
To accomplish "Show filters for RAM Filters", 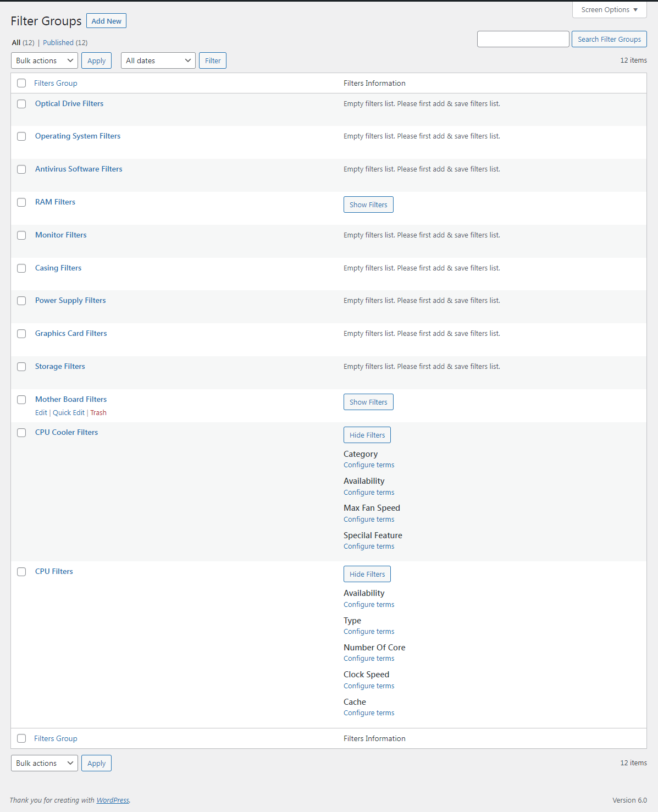I will (368, 205).
